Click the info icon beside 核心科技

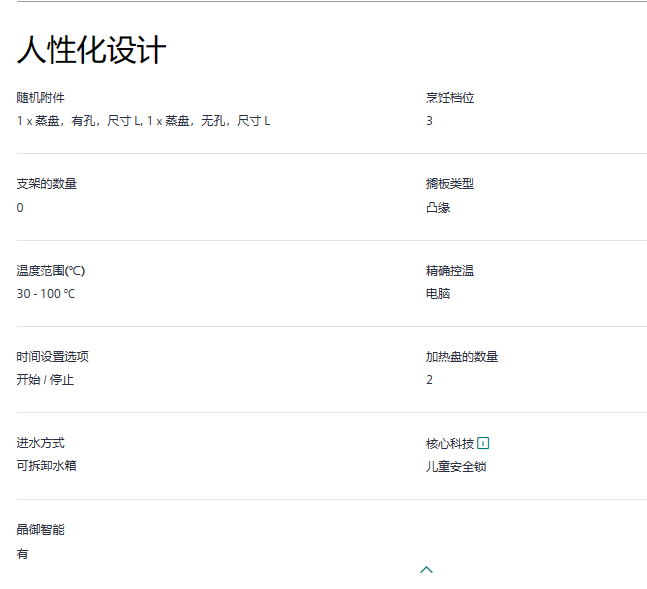tap(484, 443)
